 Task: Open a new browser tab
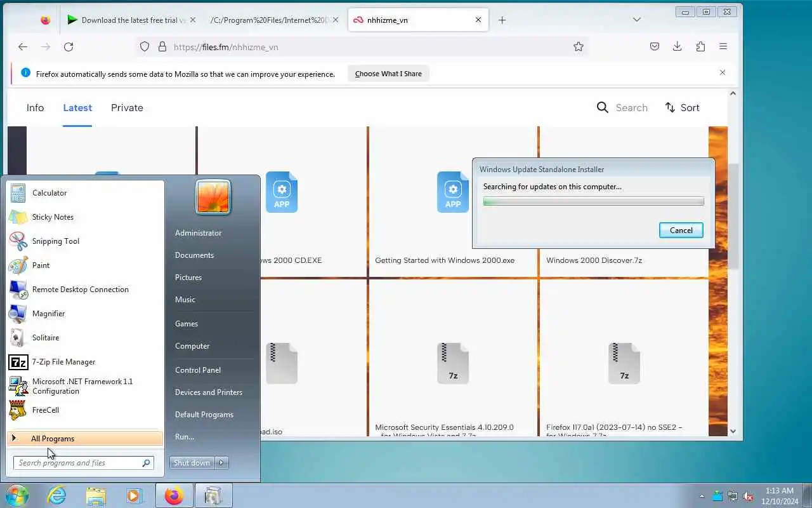502,20
